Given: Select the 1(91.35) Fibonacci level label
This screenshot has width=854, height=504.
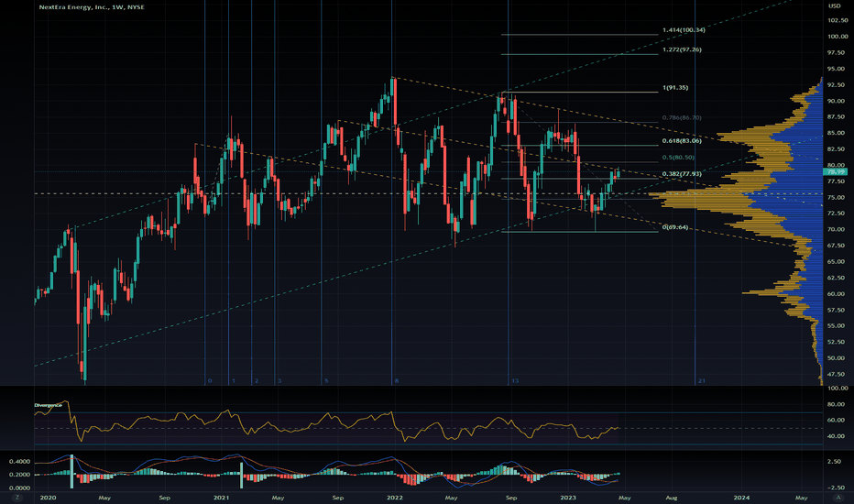Looking at the screenshot, I should pos(674,88).
